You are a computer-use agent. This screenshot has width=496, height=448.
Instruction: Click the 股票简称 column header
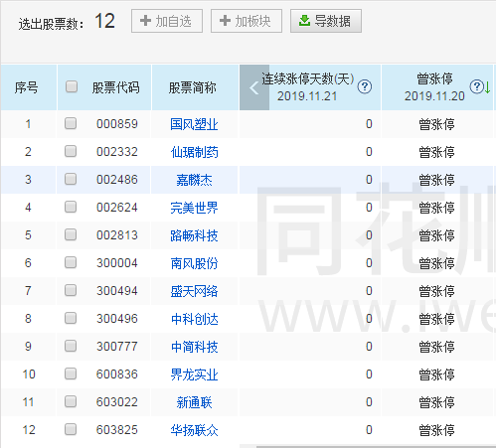point(193,87)
